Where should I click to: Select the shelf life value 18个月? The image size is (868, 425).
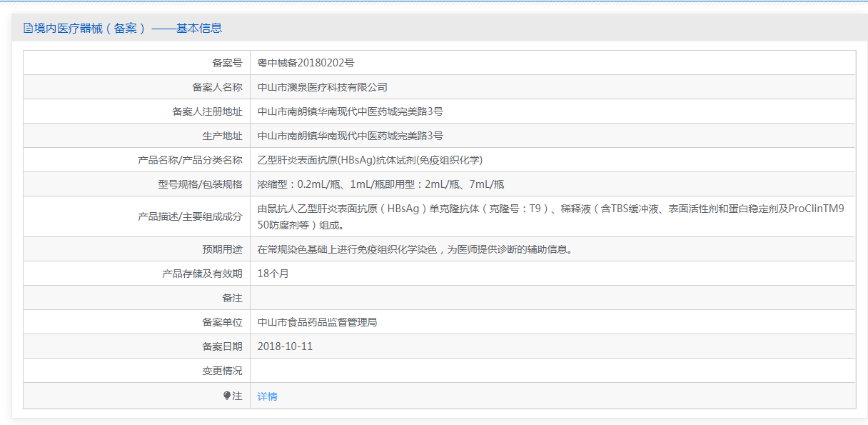tap(273, 274)
